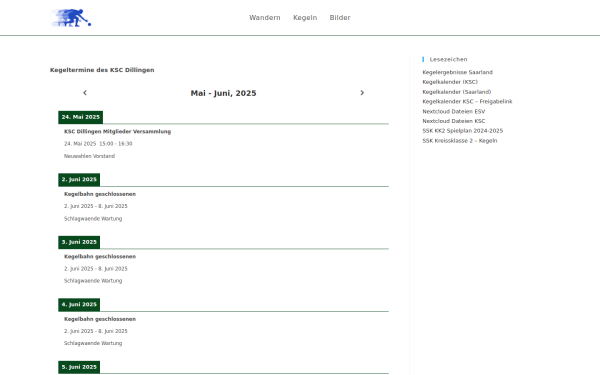This screenshot has height=375, width=600.
Task: Open Kegelbahn geschlossenen event under 2. Juni
Action: 100,194
